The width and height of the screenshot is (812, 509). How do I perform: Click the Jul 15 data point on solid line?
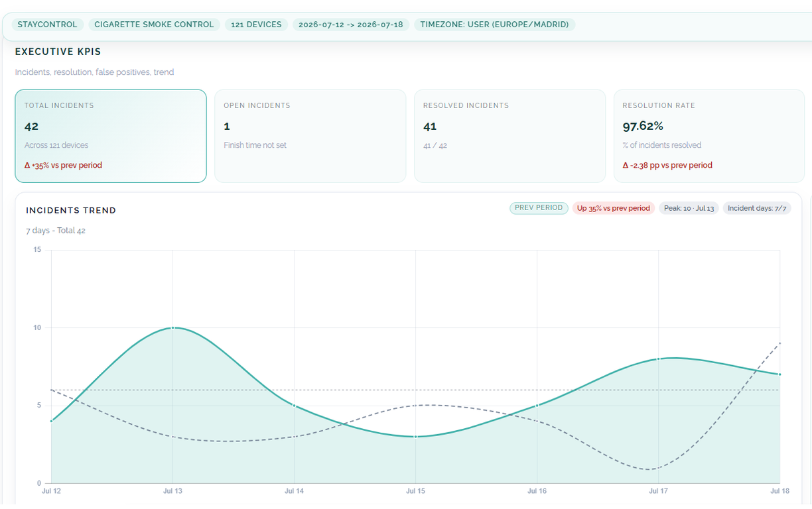pos(415,437)
